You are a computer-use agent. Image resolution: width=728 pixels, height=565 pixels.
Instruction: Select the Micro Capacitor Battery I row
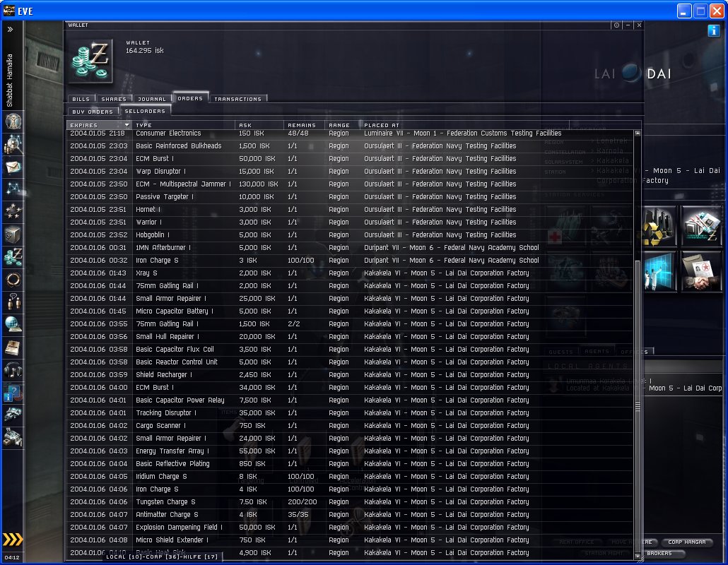pyautogui.click(x=351, y=311)
